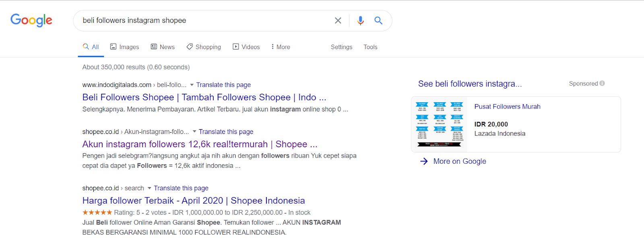This screenshot has width=644, height=245.
Task: Open the Google logo homepage link
Action: pyautogui.click(x=31, y=20)
